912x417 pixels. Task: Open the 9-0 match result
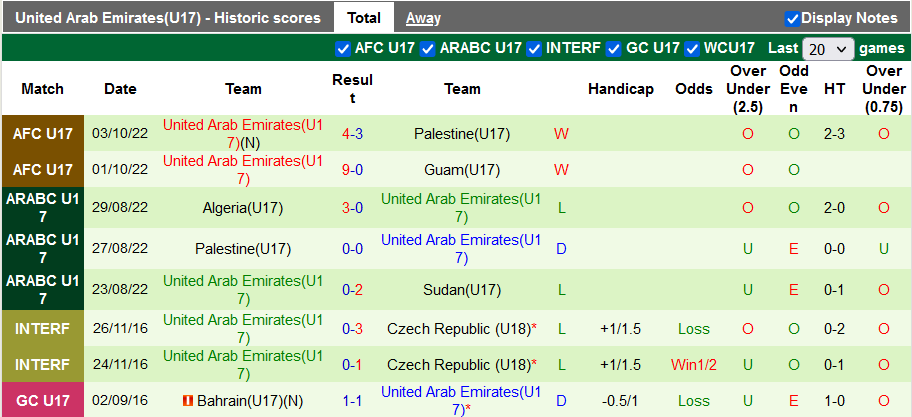click(352, 170)
